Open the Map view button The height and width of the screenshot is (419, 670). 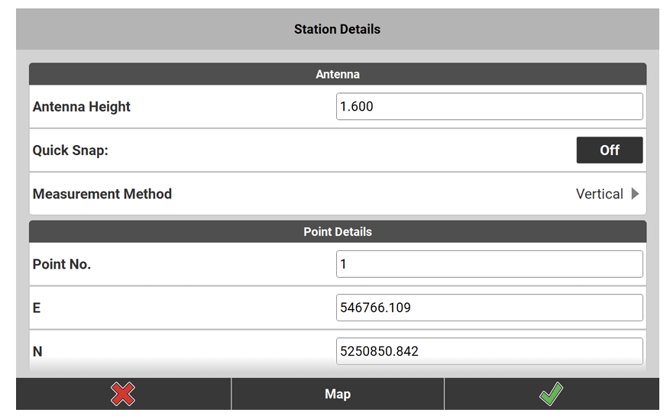coord(337,394)
